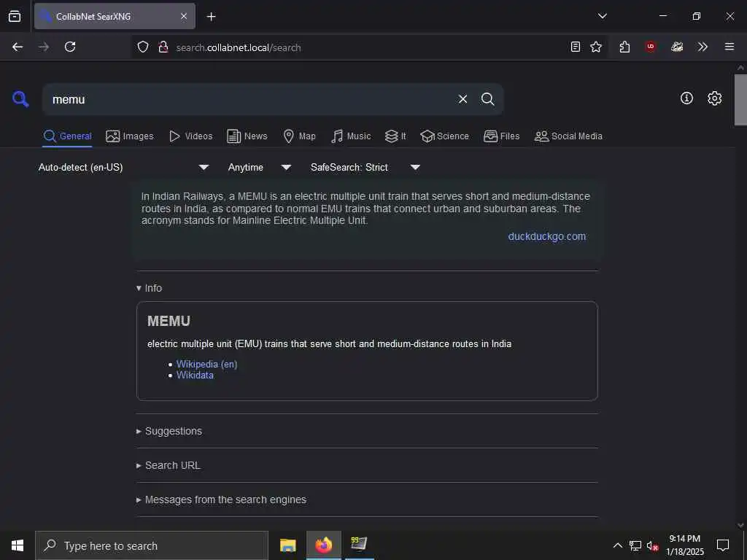Switch to Files tab

tap(501, 136)
